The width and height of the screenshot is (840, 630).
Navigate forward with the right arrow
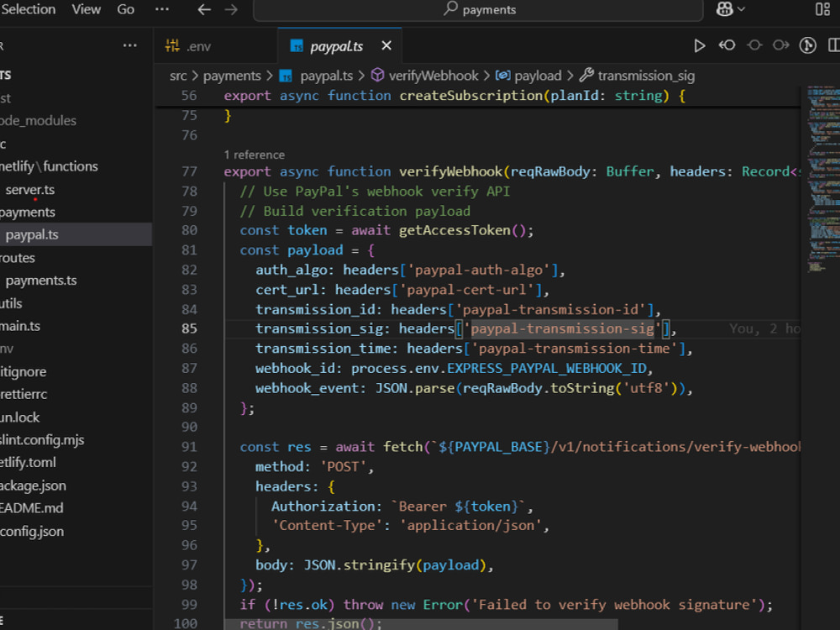pyautogui.click(x=231, y=9)
